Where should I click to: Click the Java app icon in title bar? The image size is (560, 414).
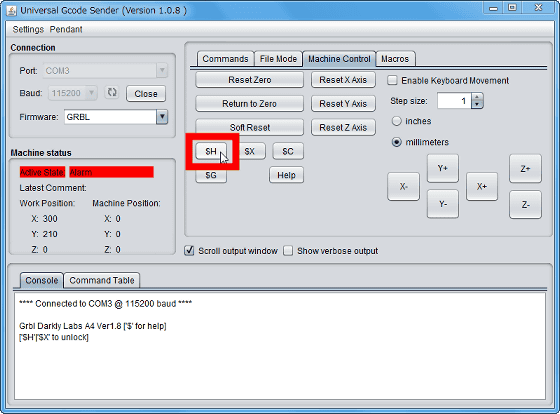point(12,10)
